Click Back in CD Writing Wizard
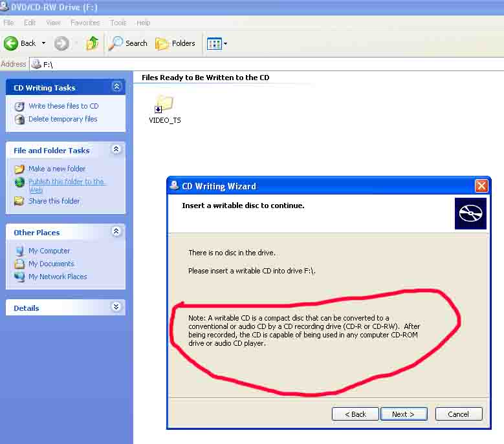This screenshot has width=504, height=444. click(x=355, y=414)
